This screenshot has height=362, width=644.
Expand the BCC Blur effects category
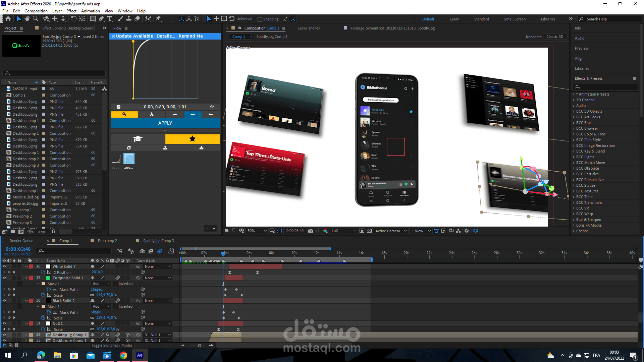pyautogui.click(x=574, y=123)
